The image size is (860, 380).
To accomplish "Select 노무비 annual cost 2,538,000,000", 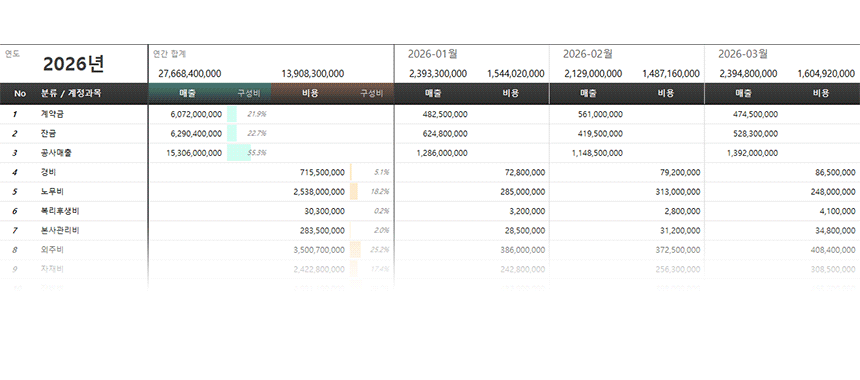I will tap(319, 191).
